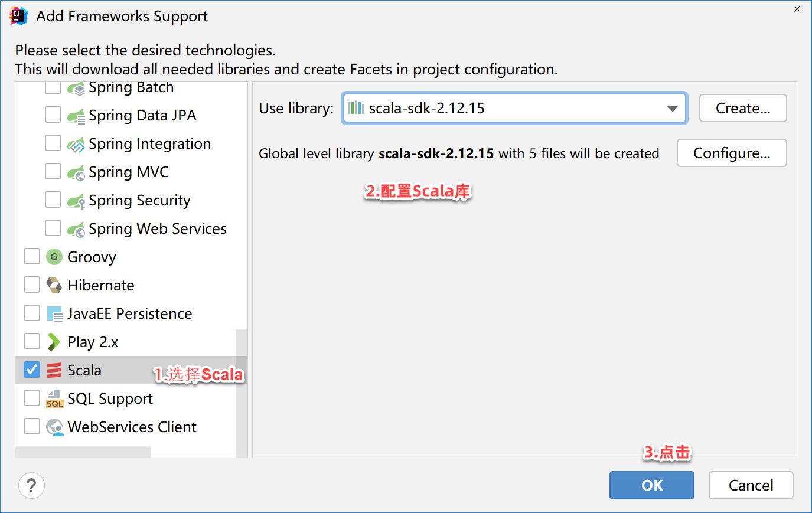Confirm with the OK button
The image size is (812, 513).
[x=652, y=485]
